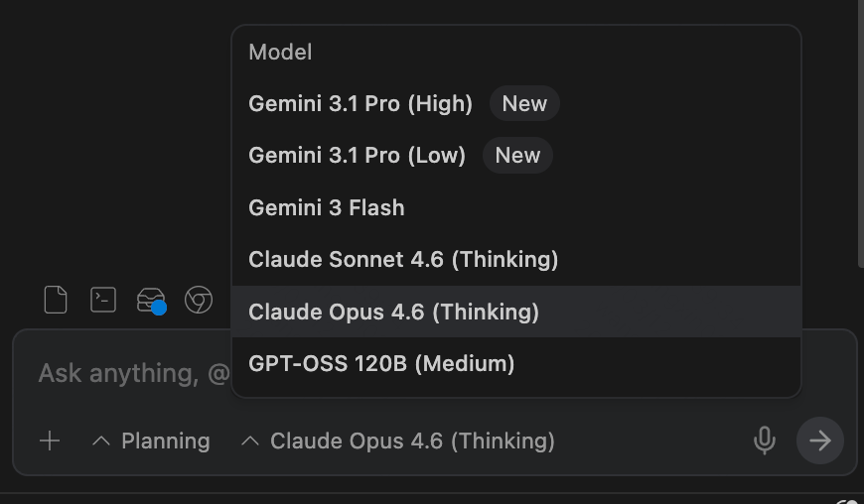Choose Gemini 3.1 Pro (Low) from list
This screenshot has height=504, width=864.
click(x=357, y=156)
